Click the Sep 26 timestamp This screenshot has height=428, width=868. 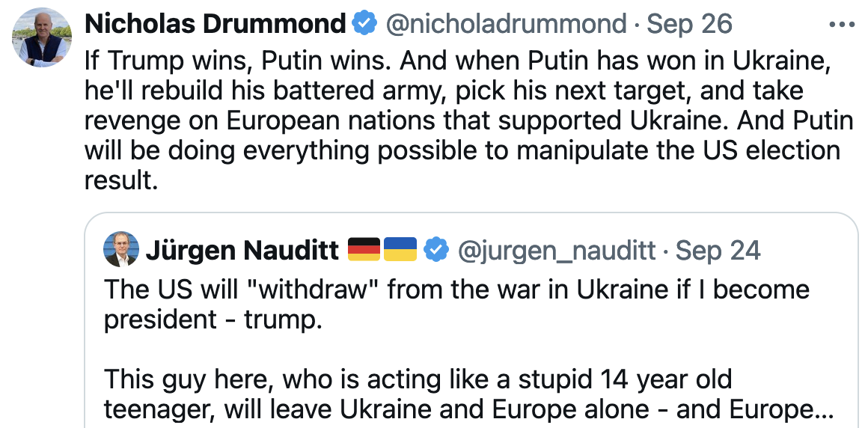coord(689,24)
